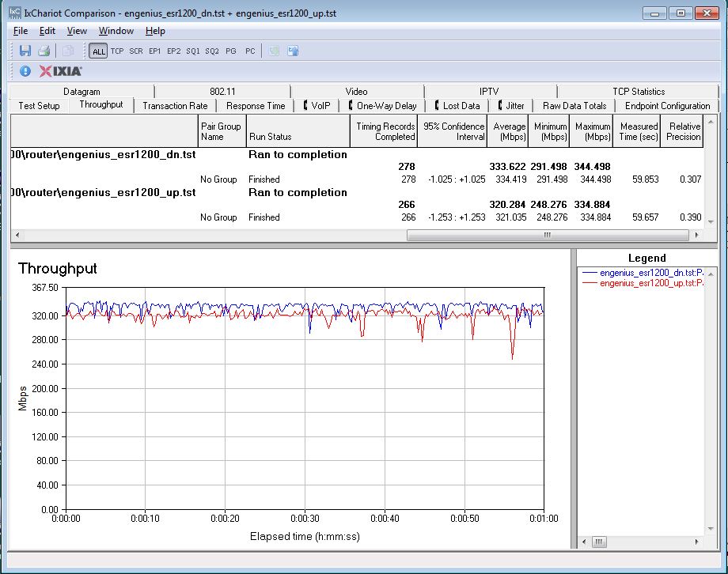
Task: Open the Window menu
Action: [x=116, y=31]
